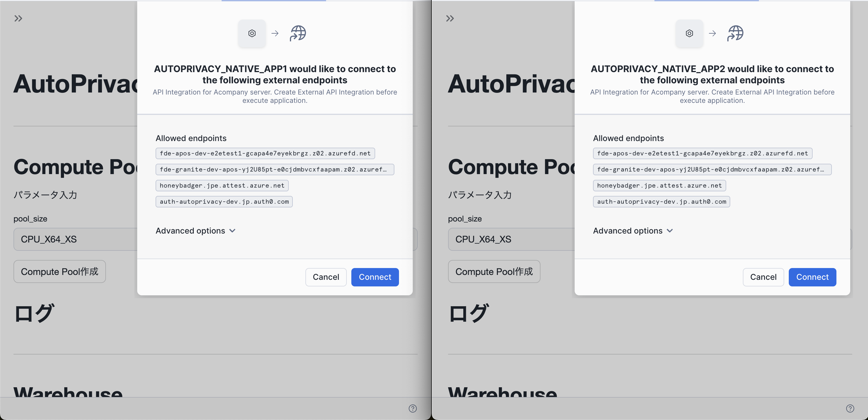Image resolution: width=868 pixels, height=420 pixels.
Task: Click globe endpoint icon in APP2 dialog
Action: pos(735,33)
